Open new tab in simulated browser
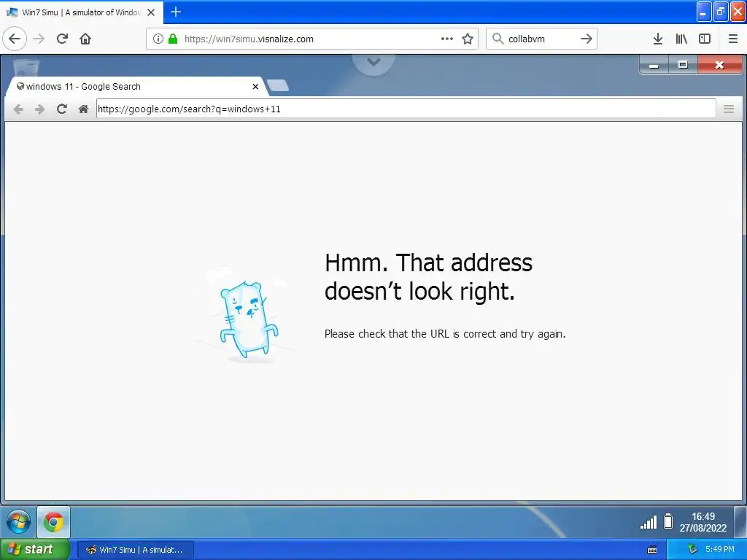This screenshot has width=747, height=560. click(278, 86)
